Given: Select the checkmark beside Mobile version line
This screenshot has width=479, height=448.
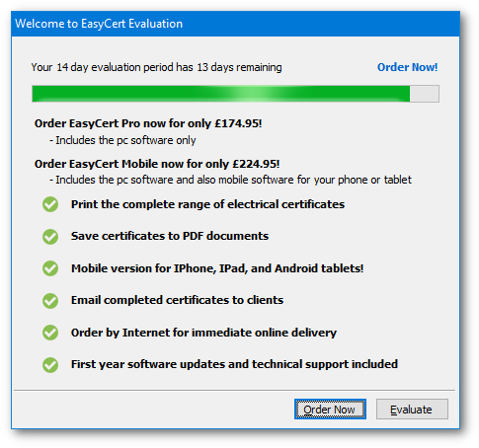Looking at the screenshot, I should [x=50, y=268].
